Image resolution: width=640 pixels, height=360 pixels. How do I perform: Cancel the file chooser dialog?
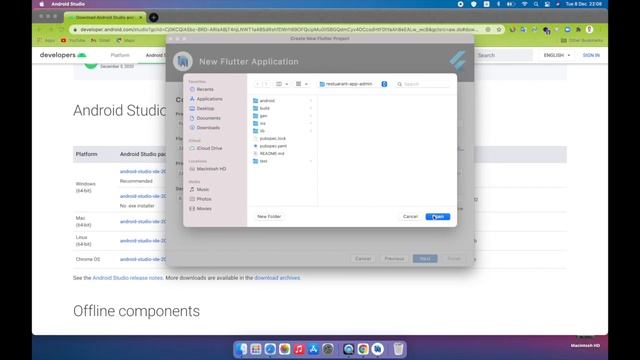(410, 216)
